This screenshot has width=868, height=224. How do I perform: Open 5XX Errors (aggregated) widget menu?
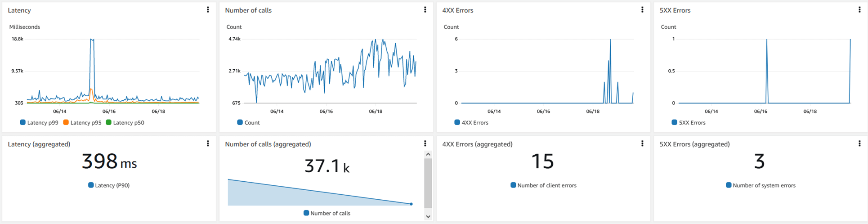coord(859,143)
